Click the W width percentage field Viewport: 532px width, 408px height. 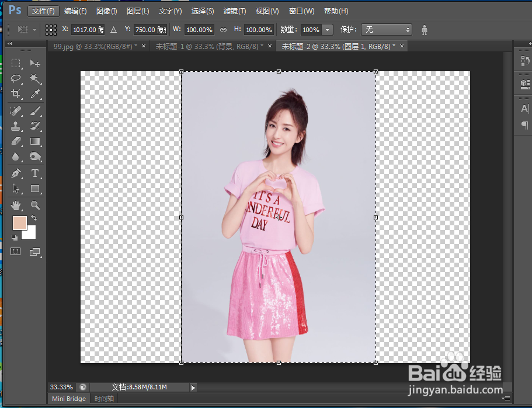coord(200,30)
